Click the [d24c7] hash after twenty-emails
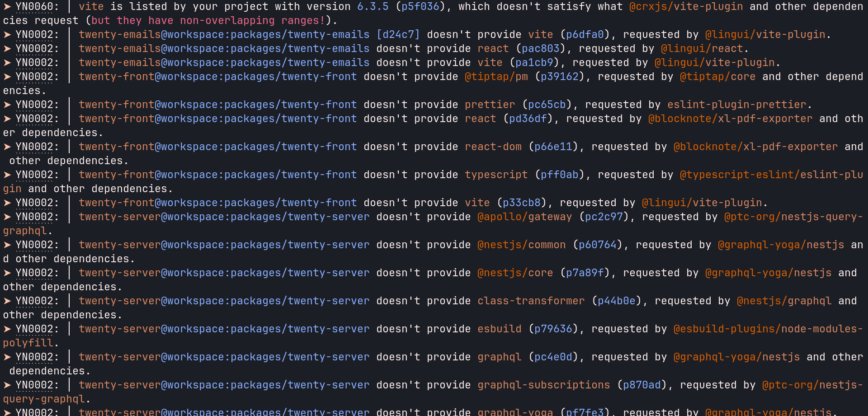This screenshot has height=416, width=868. pyautogui.click(x=398, y=35)
